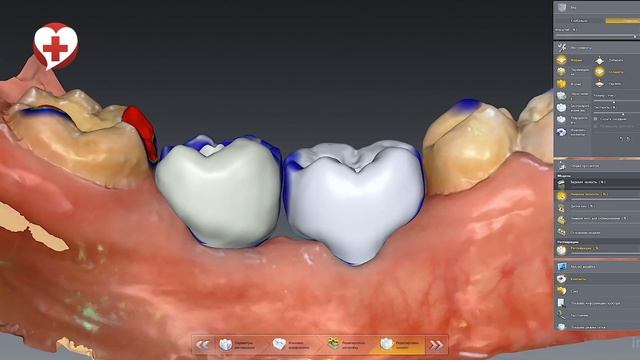
Task: Open the blue model box analysis icon
Action: [562, 267]
